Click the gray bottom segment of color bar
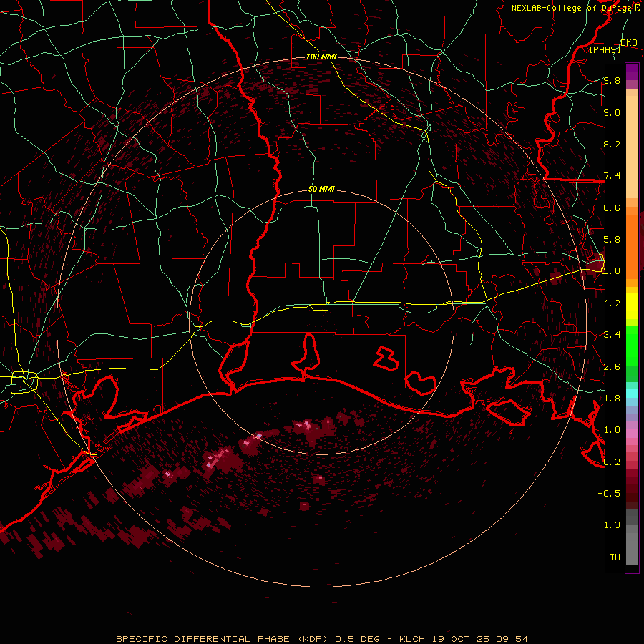Viewport: 644px width, 644px height. (x=632, y=548)
